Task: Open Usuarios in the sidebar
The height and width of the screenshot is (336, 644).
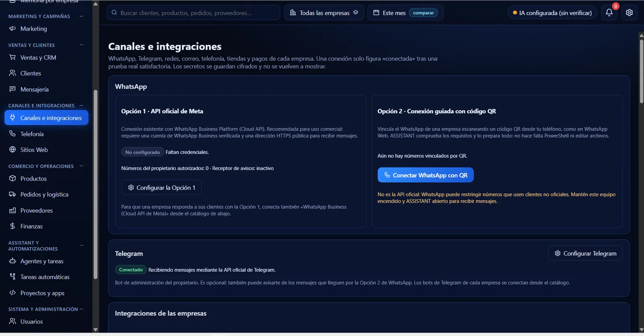Action: pos(46,322)
